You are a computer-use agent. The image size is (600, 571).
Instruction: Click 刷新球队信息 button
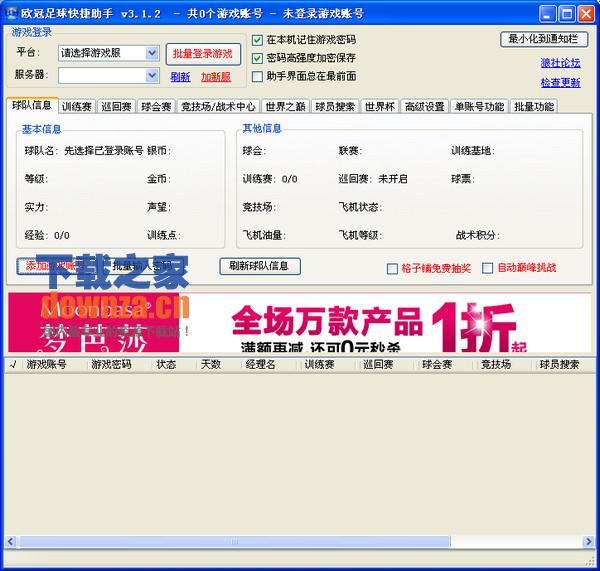[259, 266]
